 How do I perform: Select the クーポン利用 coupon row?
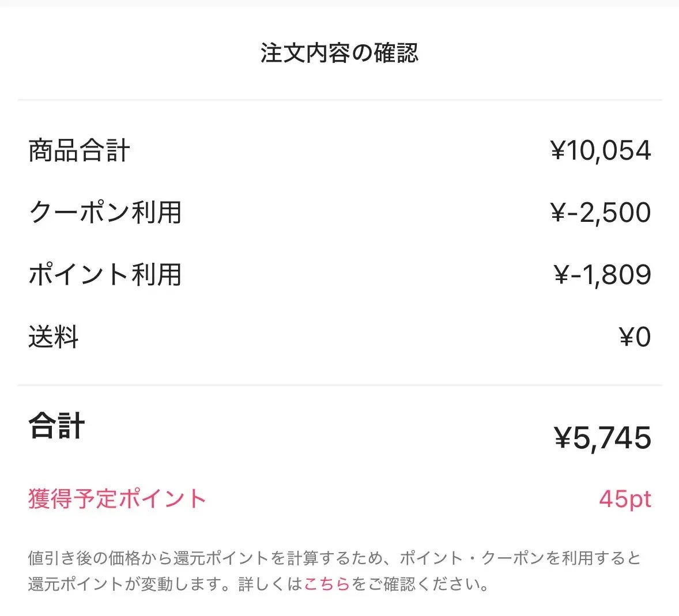(105, 211)
